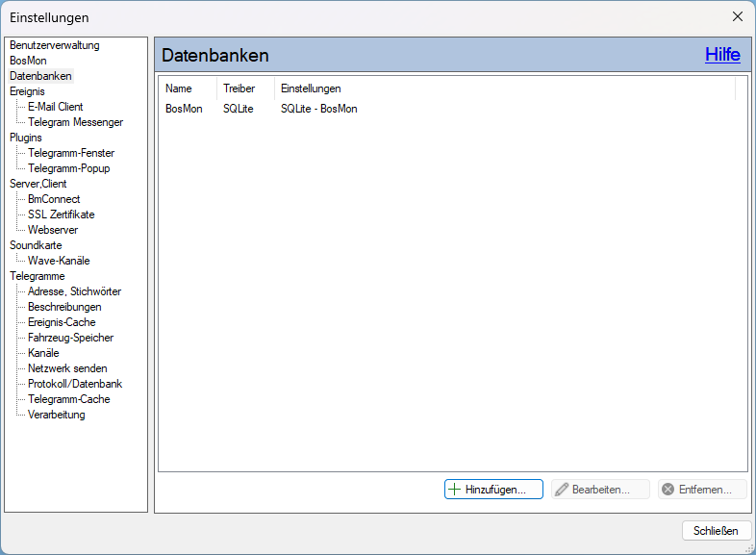Screen dimensions: 756x555
Task: Close the Einstellungen dialog window
Action: click(737, 17)
